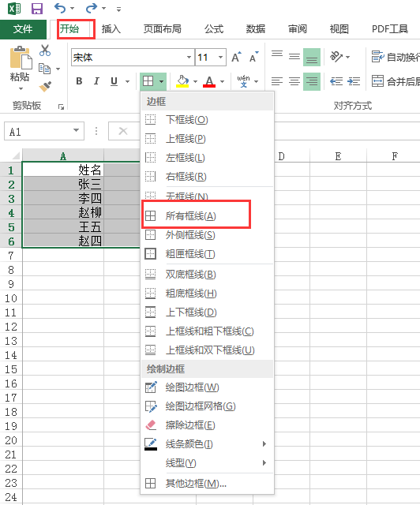The height and width of the screenshot is (505, 420).
Task: Click the 自动换行 wrap text icon
Action: pos(377,57)
